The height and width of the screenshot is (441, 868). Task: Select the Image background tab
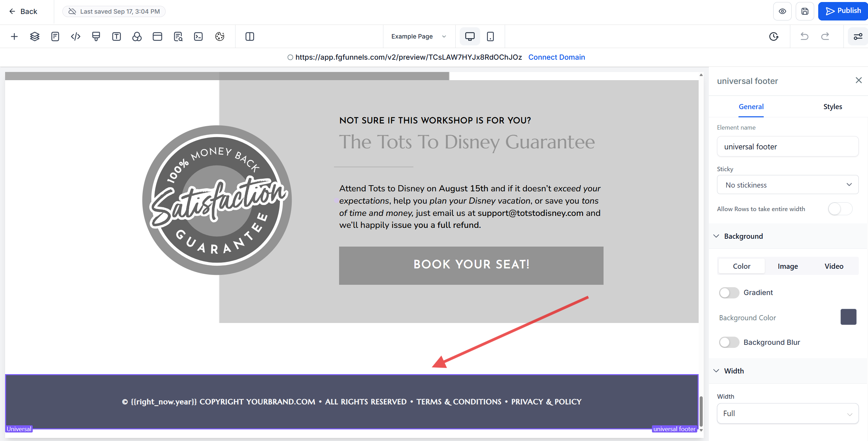[788, 266]
